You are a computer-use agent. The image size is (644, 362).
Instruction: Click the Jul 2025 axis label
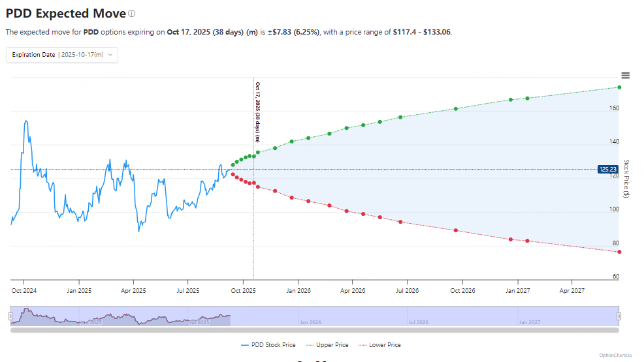[x=187, y=291]
